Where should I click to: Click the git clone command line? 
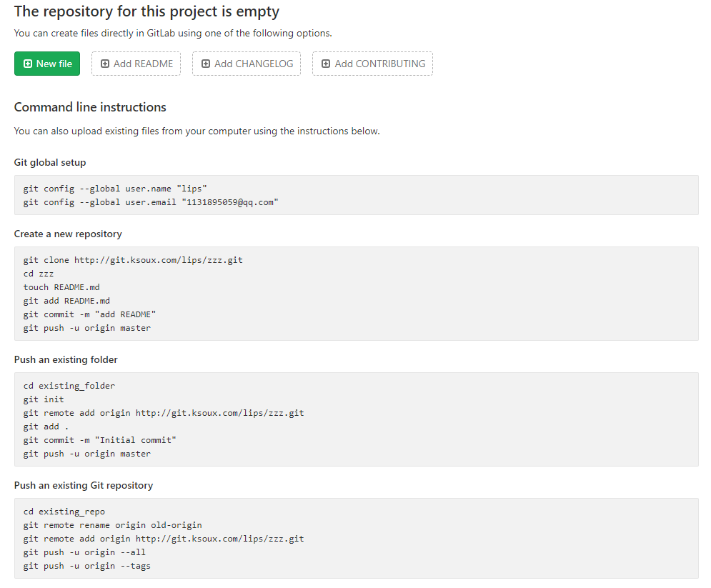(133, 260)
